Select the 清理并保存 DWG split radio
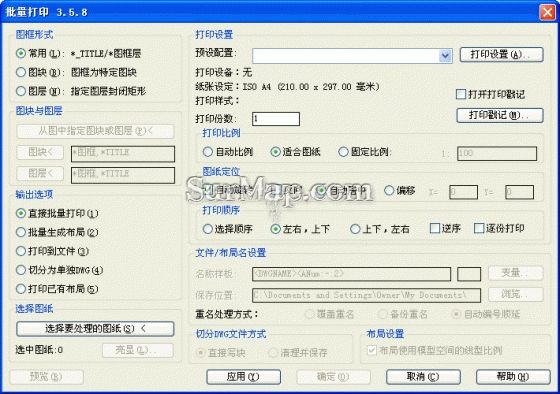The image size is (560, 394). [273, 353]
